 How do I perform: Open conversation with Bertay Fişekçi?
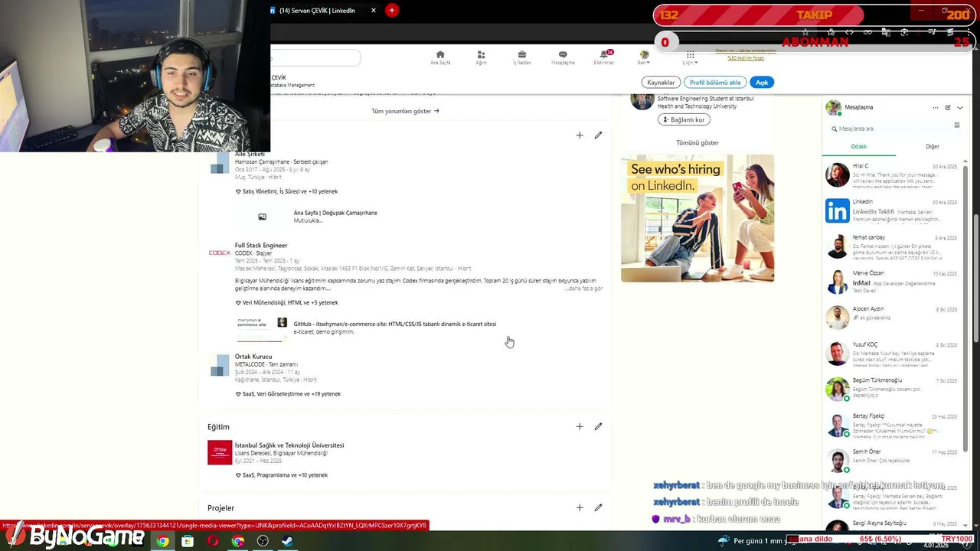[x=892, y=425]
